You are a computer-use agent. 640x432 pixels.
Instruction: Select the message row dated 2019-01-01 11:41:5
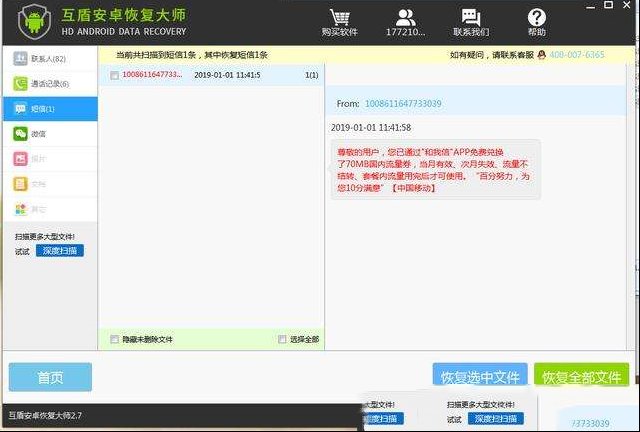pyautogui.click(x=211, y=75)
